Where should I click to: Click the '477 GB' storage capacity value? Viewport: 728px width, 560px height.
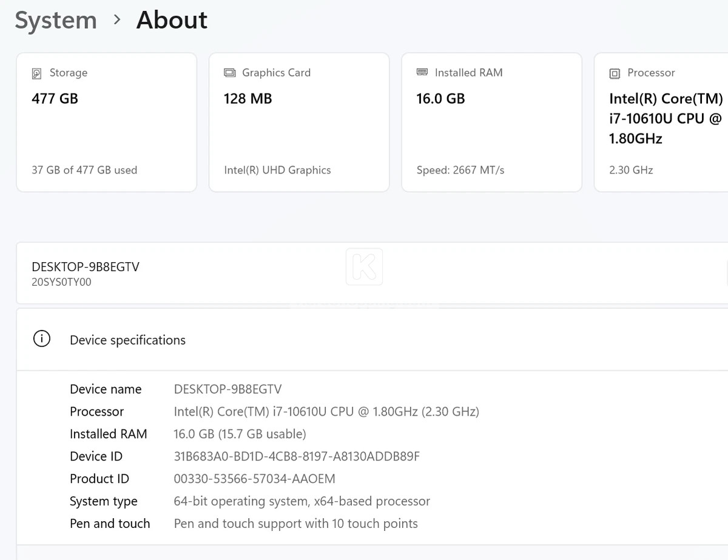55,99
